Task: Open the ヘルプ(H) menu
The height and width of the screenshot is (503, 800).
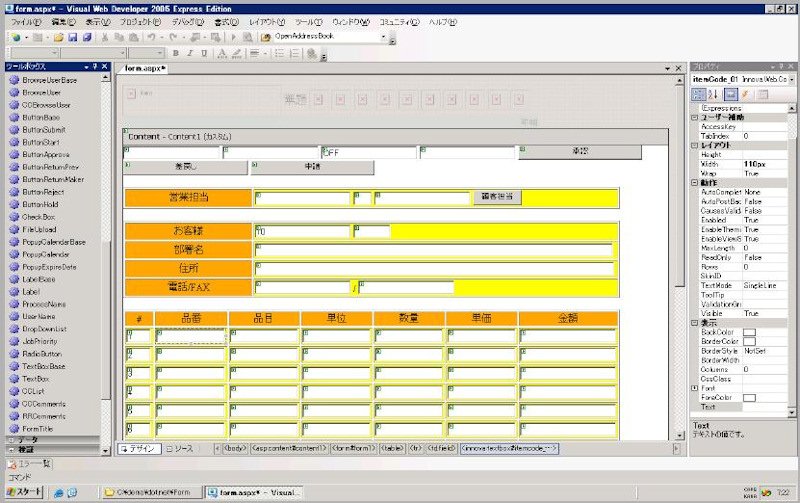Action: click(x=443, y=22)
